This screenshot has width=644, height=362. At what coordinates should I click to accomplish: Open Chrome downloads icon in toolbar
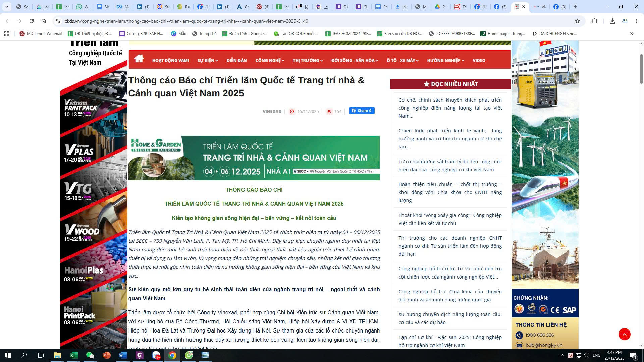coord(612,21)
